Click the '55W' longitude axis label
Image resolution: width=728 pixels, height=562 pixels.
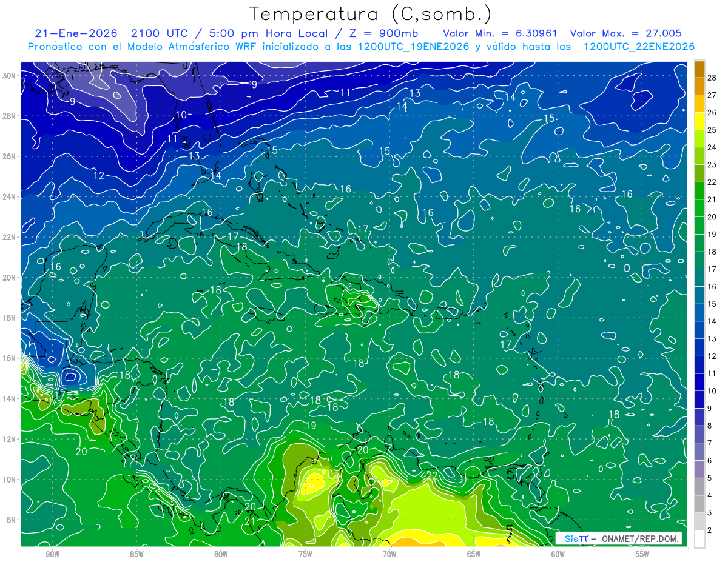[642, 554]
